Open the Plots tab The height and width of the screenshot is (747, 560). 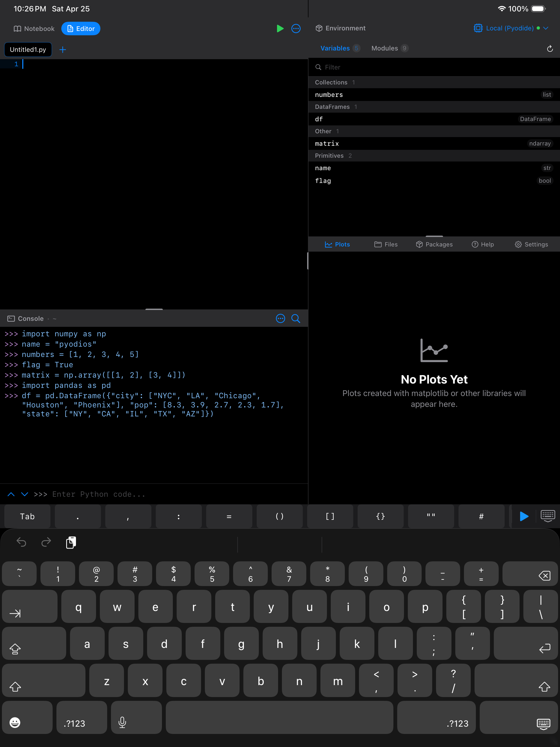pyautogui.click(x=337, y=245)
